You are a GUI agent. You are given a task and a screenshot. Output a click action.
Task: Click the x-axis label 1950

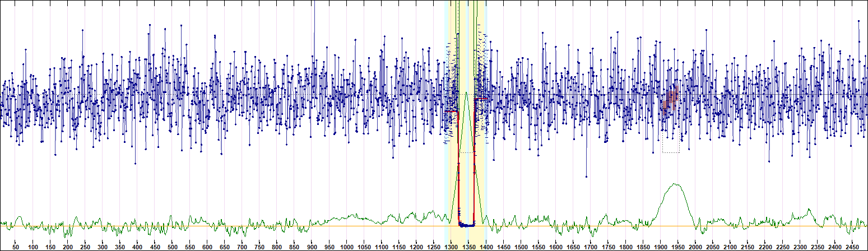(x=677, y=247)
